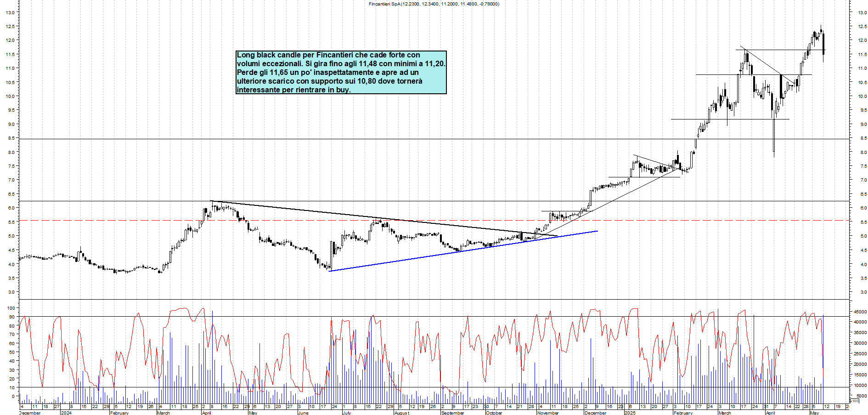
Task: Select the line starting 'Long black candle per Fincantieri'
Action: pos(328,55)
